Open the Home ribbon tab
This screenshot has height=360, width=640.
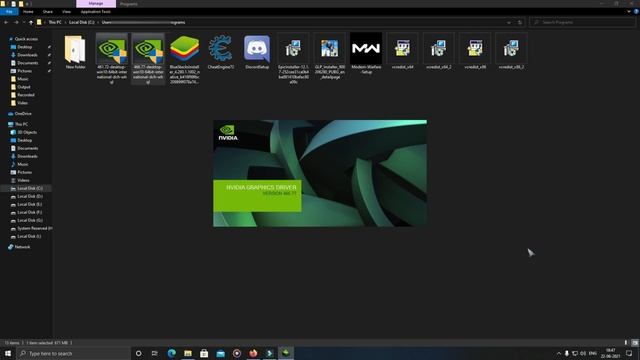(x=28, y=12)
